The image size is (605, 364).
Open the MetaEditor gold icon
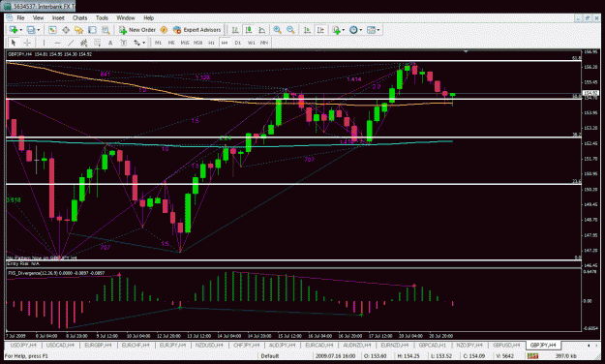[x=164, y=30]
